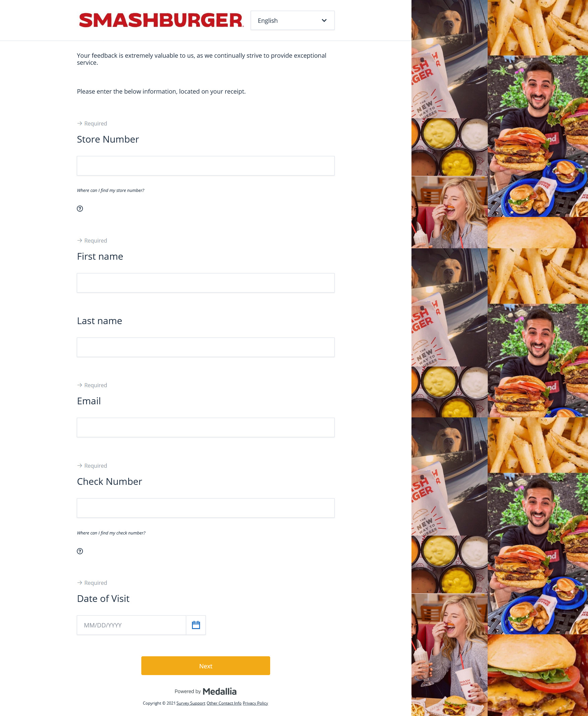The width and height of the screenshot is (588, 716).
Task: Click the MM/DD/YYYY date field
Action: [x=132, y=625]
